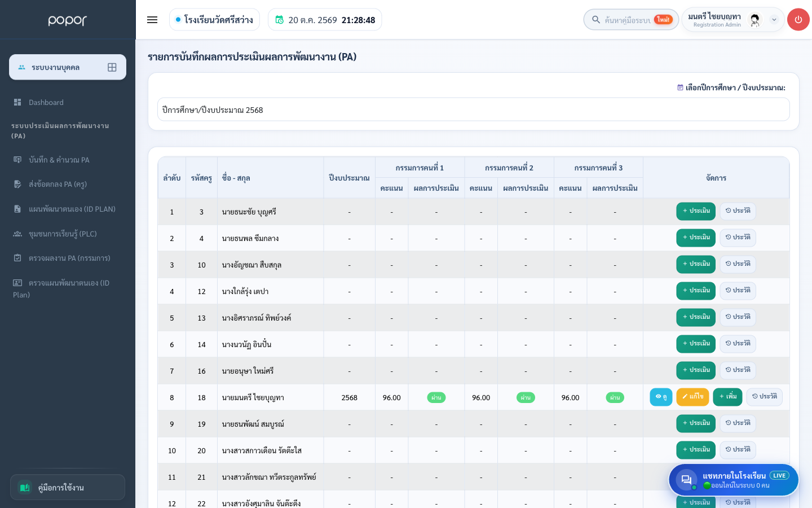Open ประวัติ for นางอิศราภรณ์ ทิพย์วงค์
The width and height of the screenshot is (812, 508).
point(738,317)
